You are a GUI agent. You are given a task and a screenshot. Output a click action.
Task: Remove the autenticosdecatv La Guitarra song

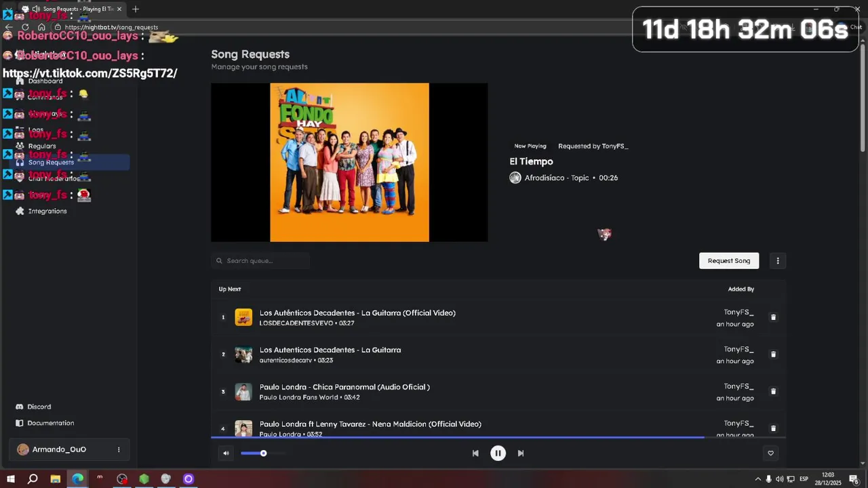point(773,354)
